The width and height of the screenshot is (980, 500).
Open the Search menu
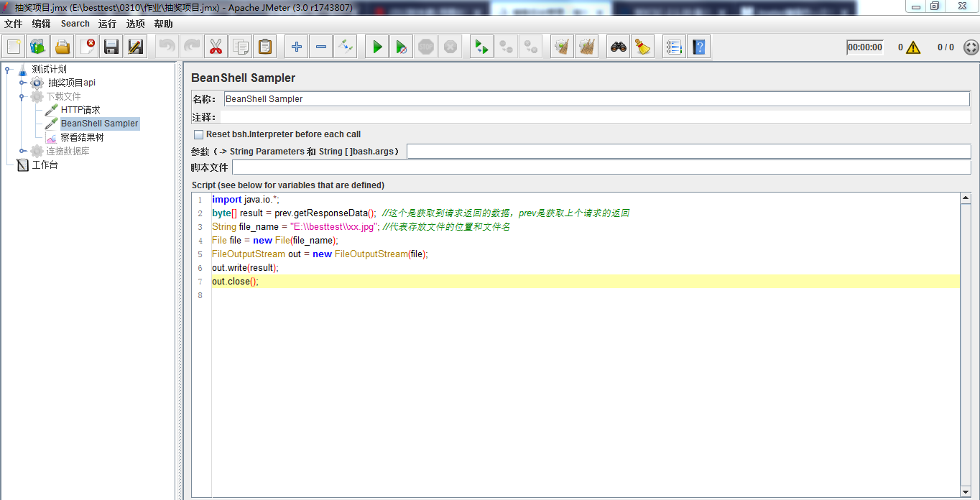(x=75, y=24)
